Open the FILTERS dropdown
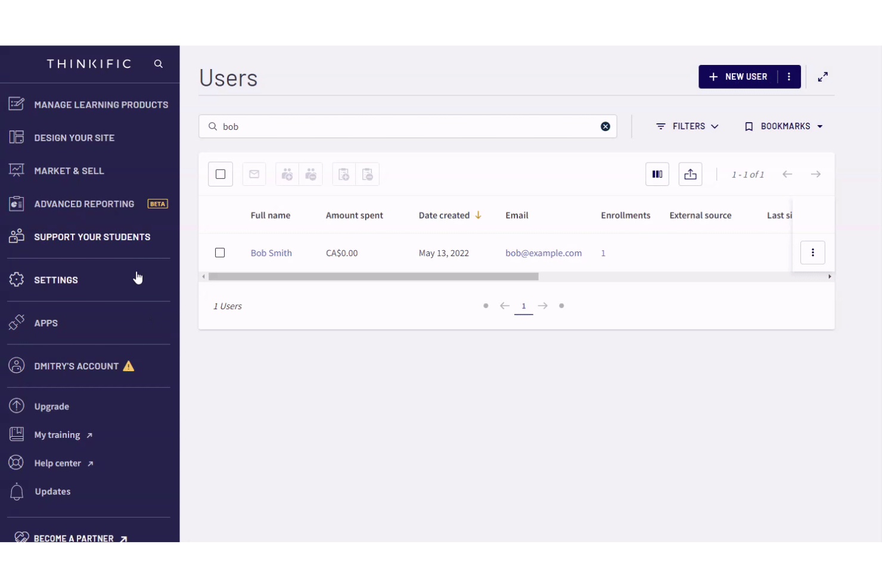Viewport: 882px width, 588px height. [687, 126]
